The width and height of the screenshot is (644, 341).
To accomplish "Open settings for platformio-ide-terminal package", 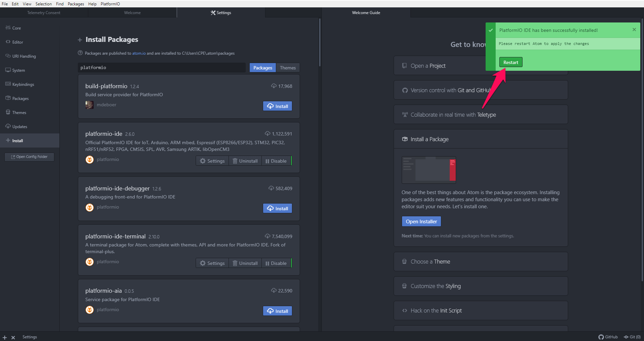I will pos(212,263).
